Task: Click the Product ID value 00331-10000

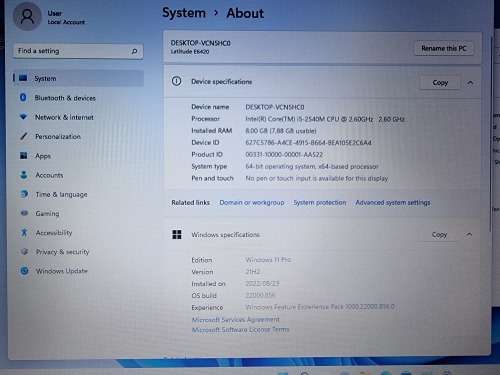Action: (284, 155)
